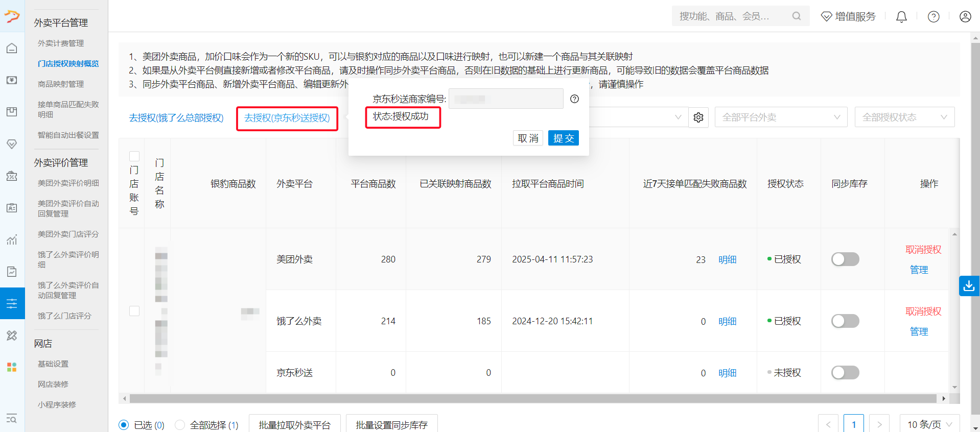The height and width of the screenshot is (432, 980).
Task: Toggle 同步库存 switch for 美团外卖 row
Action: (845, 259)
